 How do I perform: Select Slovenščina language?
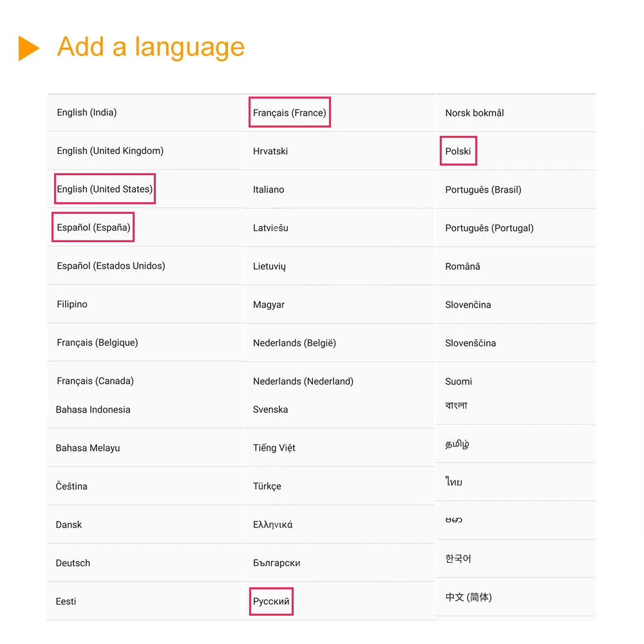[470, 343]
